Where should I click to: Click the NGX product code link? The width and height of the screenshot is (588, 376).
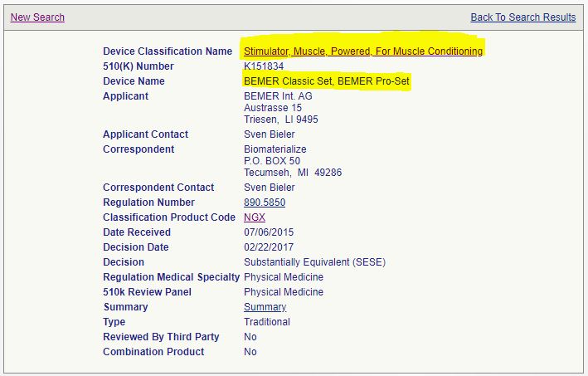click(x=255, y=217)
